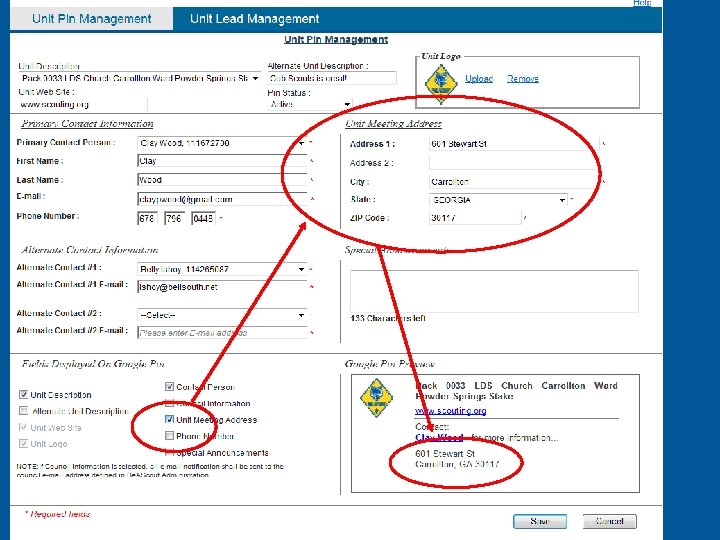
Task: Expand the Primary Contact Person dropdown
Action: click(222, 143)
